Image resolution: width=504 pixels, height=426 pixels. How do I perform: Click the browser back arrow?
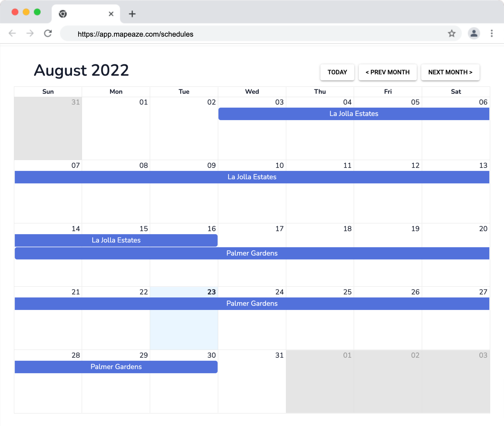tap(12, 34)
